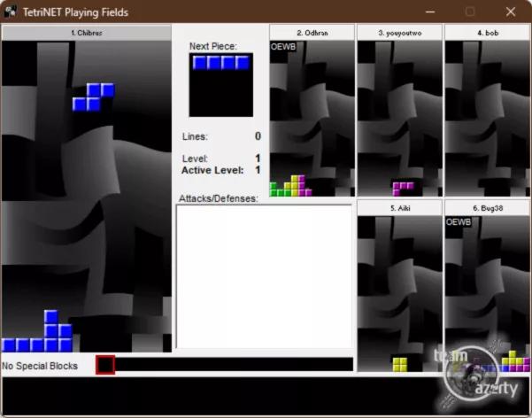Click the magenta piece in youyoutwo's field
This screenshot has height=418, width=532.
tap(403, 189)
